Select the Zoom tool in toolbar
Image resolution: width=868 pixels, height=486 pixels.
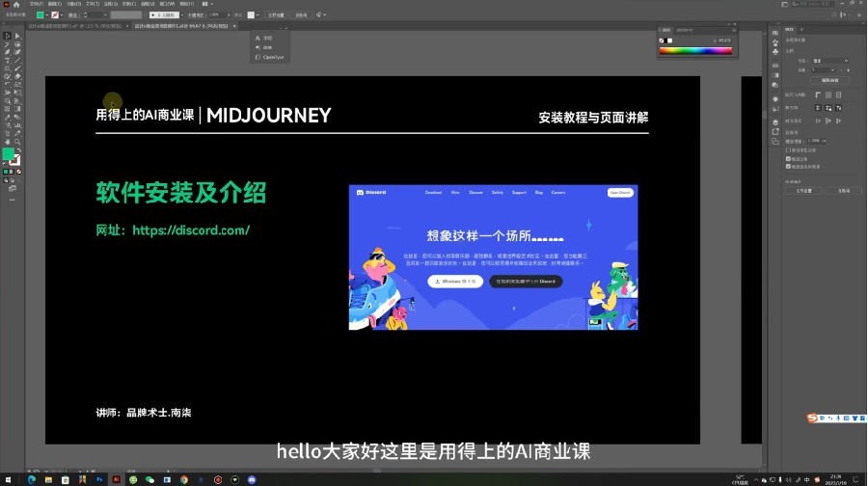(x=17, y=142)
